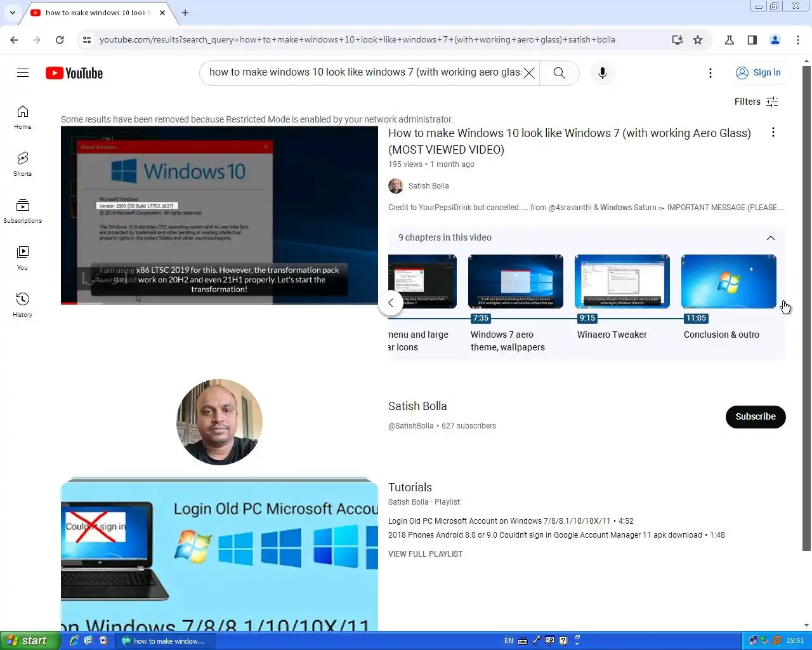Open VIEW FULL PLAYLIST link
The image size is (812, 650).
pos(425,554)
